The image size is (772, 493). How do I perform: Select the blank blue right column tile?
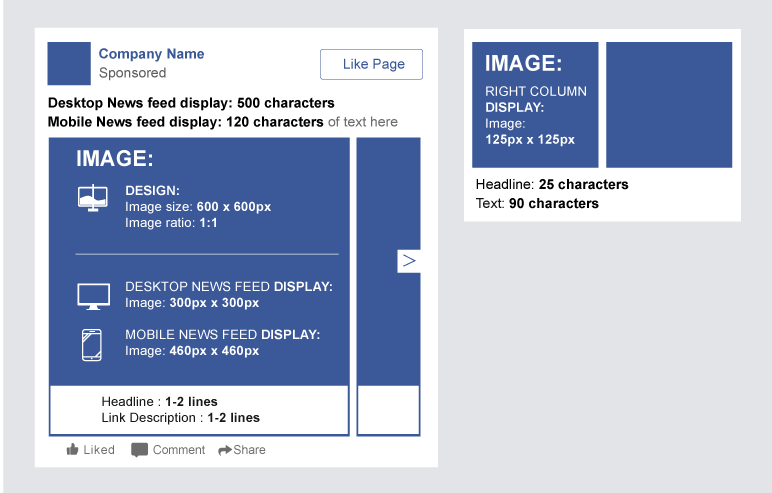668,105
